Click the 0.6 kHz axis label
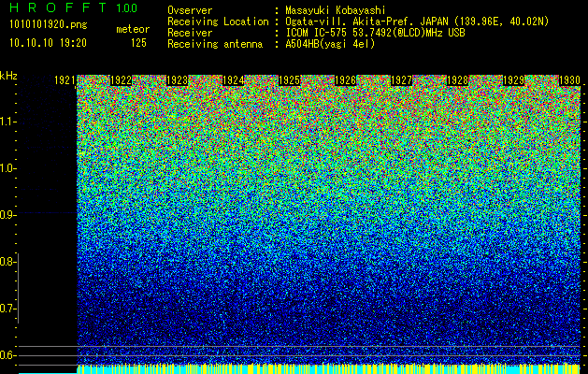588x374 pixels. pyautogui.click(x=7, y=355)
